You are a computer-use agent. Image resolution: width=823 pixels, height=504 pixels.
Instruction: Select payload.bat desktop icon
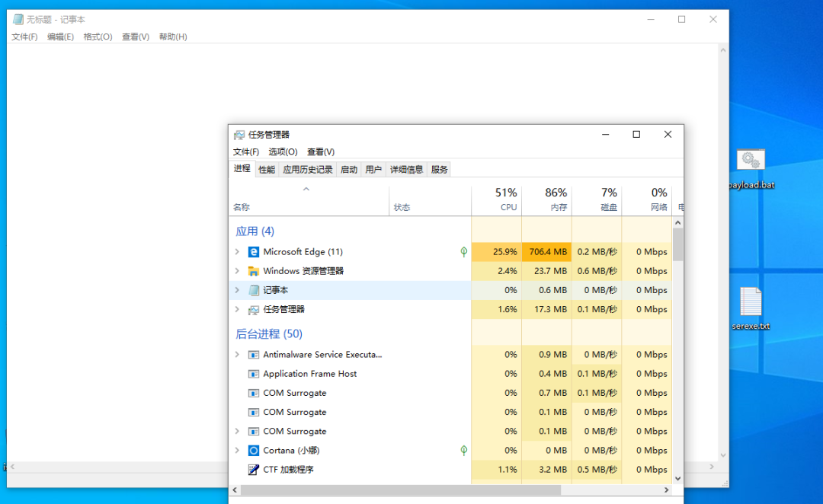[x=751, y=169]
